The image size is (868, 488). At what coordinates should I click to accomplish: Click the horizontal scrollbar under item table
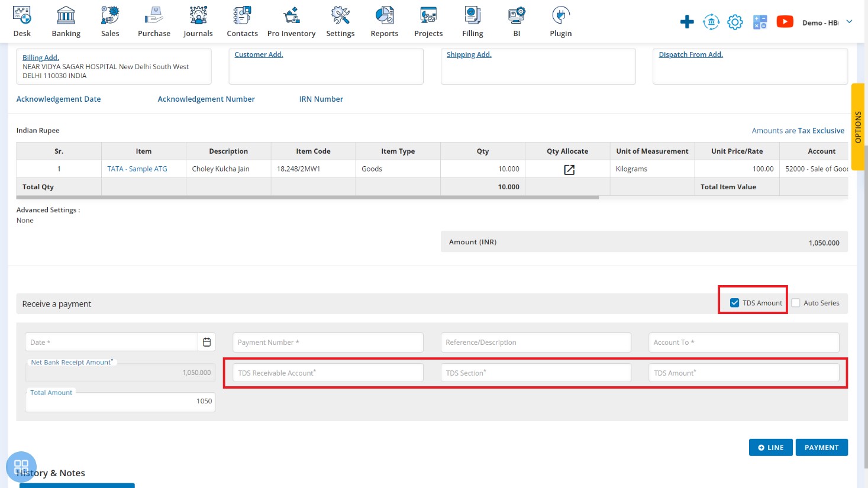tap(308, 198)
